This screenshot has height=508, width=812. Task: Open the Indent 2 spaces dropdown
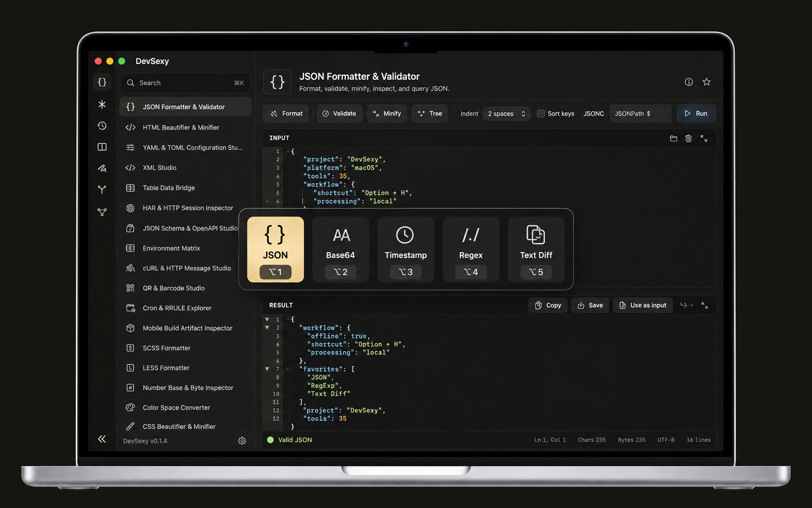pos(506,114)
